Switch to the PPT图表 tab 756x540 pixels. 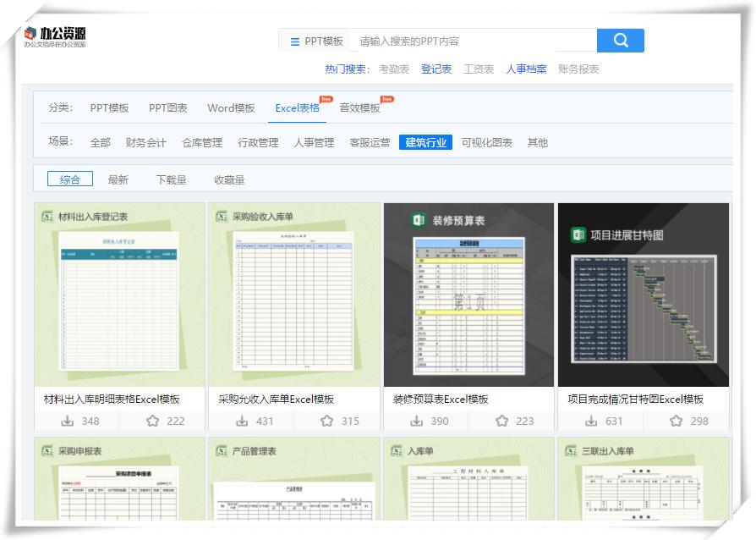[x=166, y=108]
